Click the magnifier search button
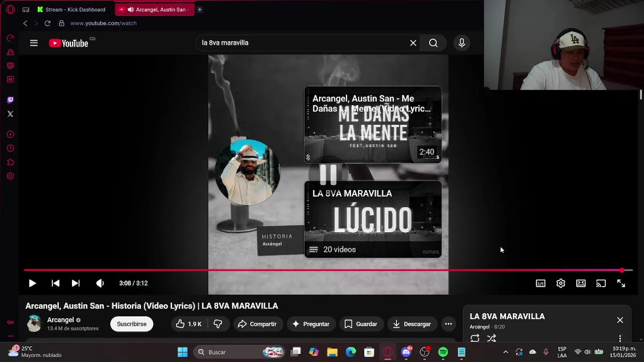644x362 pixels. click(x=433, y=43)
